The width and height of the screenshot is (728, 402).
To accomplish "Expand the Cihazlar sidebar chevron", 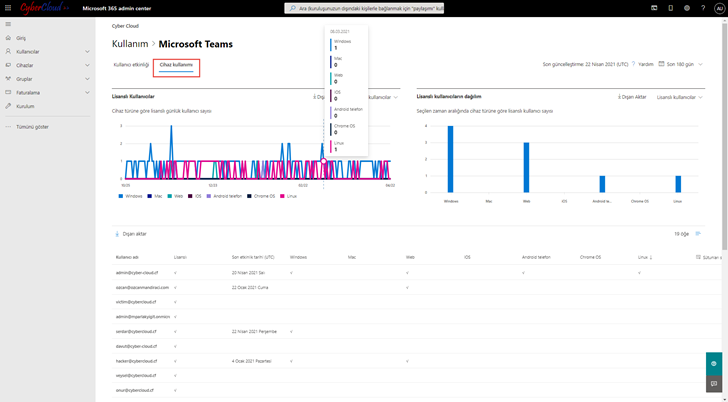I will [87, 65].
